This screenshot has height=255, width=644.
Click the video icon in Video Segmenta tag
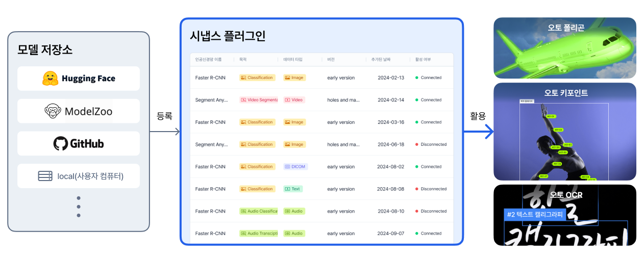click(x=243, y=100)
